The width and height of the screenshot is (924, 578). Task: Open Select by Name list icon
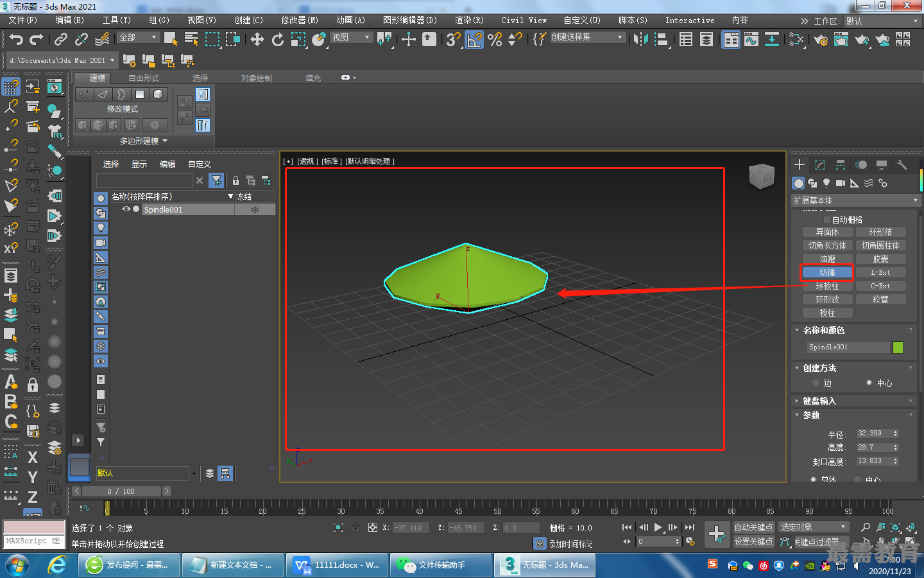[191, 39]
